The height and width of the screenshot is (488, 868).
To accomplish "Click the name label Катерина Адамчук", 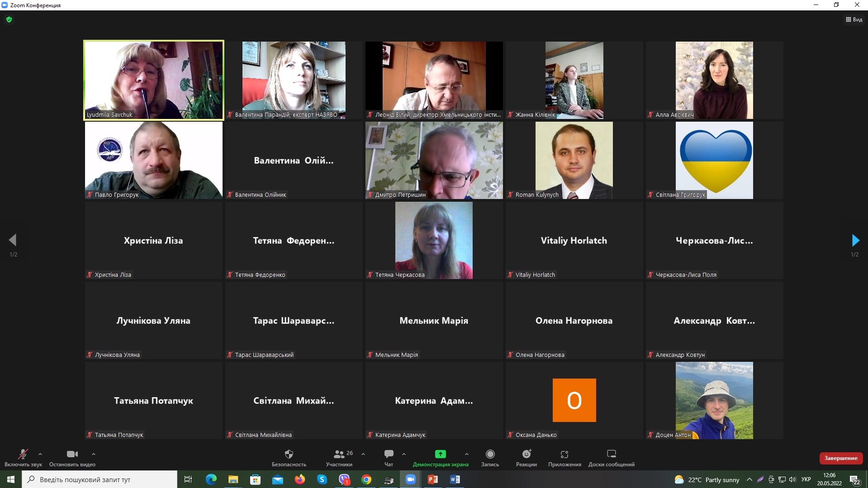I will point(400,435).
